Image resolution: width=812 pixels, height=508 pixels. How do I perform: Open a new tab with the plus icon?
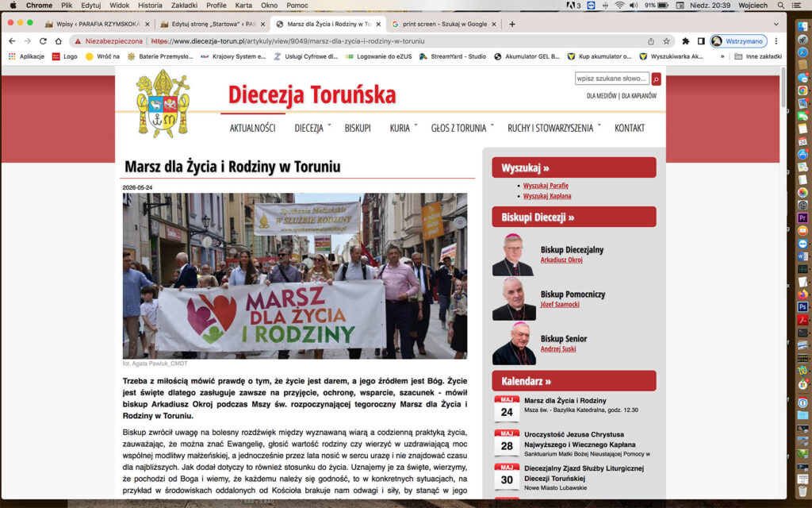click(x=512, y=24)
